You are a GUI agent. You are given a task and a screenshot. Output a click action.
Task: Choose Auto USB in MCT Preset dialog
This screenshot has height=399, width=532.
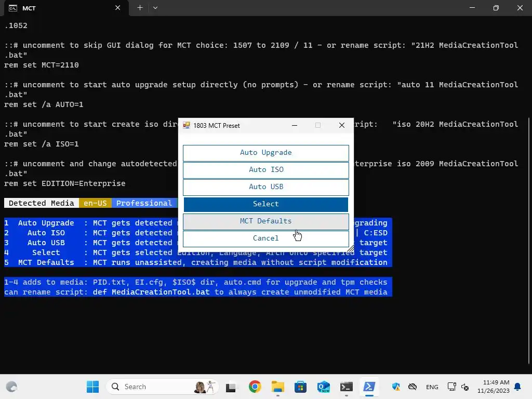tap(265, 187)
